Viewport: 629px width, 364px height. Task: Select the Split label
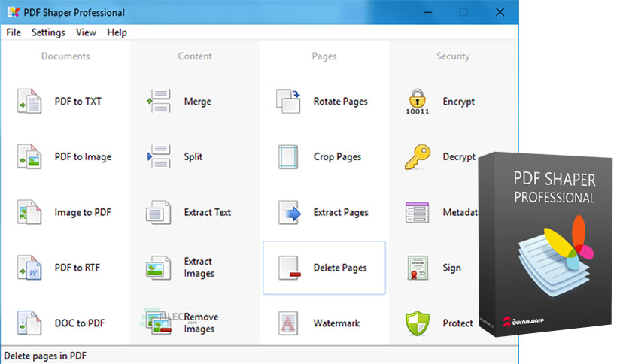coord(193,156)
